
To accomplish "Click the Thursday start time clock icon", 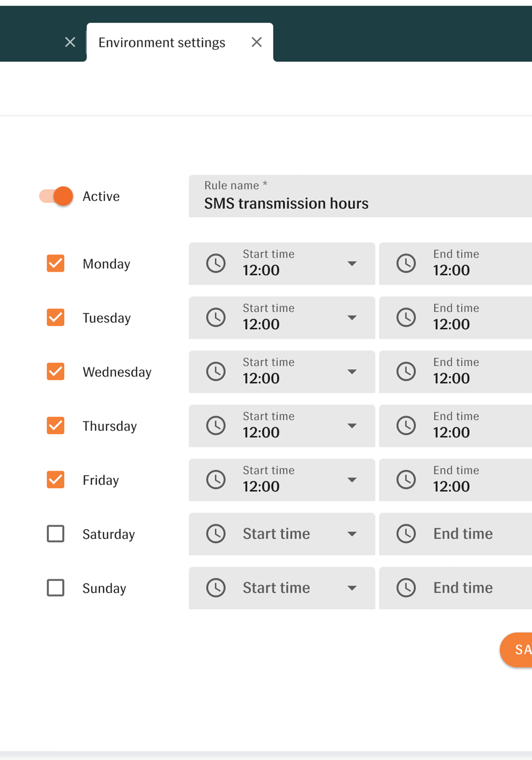I will 216,426.
